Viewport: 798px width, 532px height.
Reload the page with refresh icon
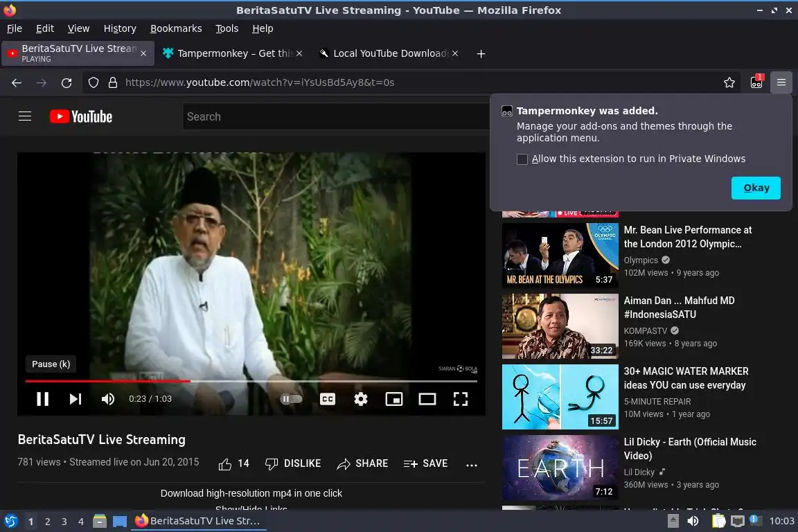click(66, 82)
